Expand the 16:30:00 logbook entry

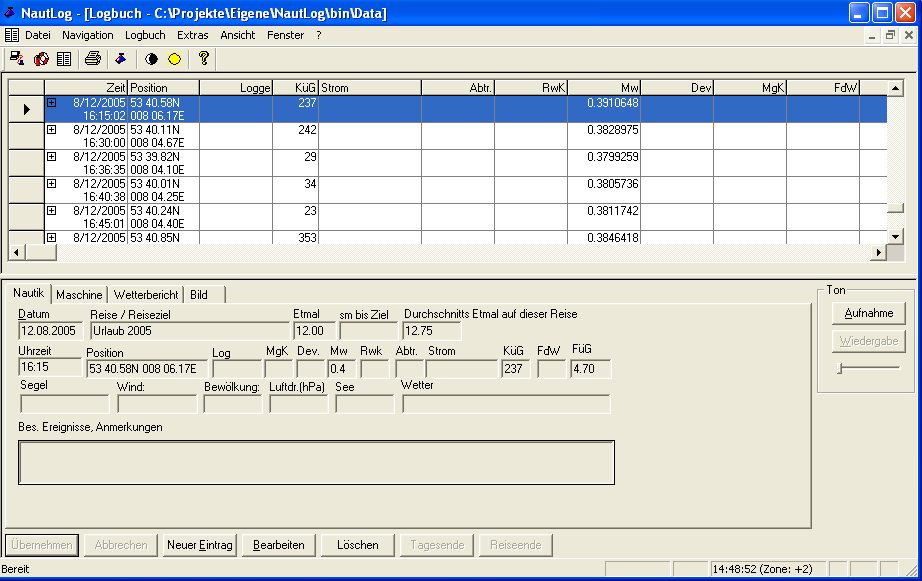[51, 128]
